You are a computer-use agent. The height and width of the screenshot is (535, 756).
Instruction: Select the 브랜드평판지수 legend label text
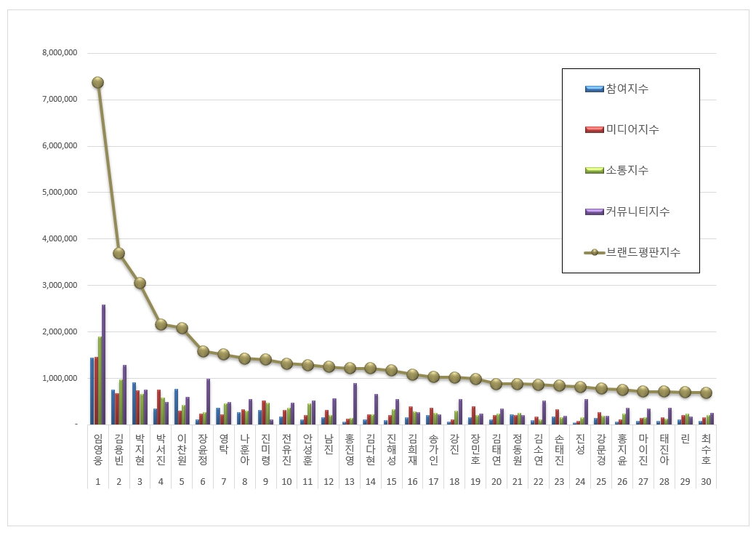pos(643,252)
